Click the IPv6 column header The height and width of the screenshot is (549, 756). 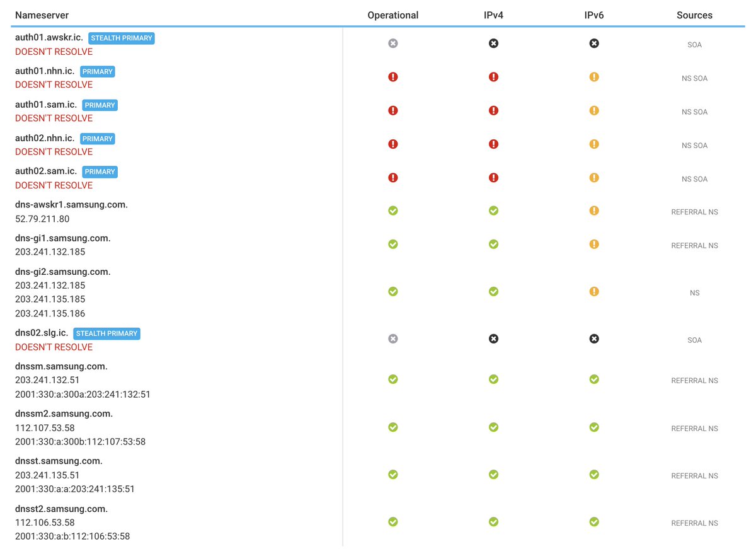(594, 15)
